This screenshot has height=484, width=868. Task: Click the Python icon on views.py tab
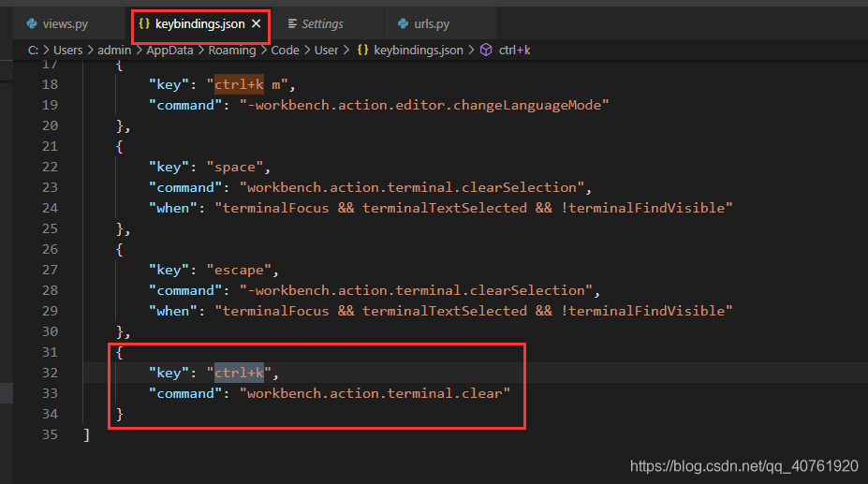point(32,23)
